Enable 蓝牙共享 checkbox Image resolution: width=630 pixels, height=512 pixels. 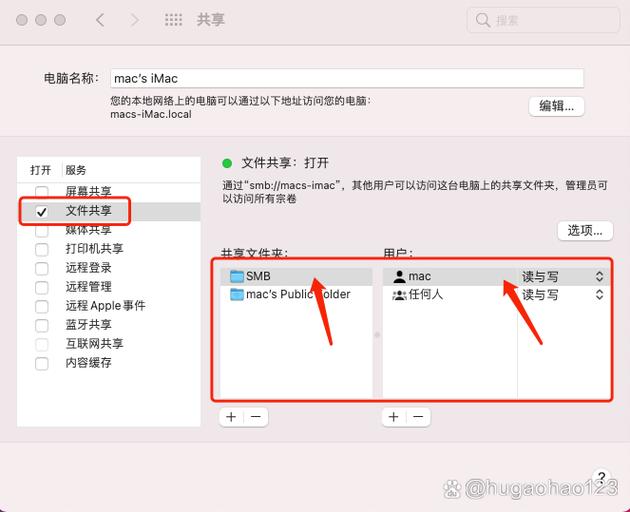42,325
